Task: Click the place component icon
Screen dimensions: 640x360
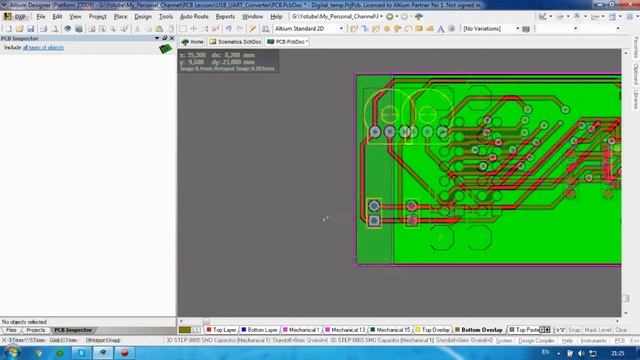Action: click(x=451, y=29)
